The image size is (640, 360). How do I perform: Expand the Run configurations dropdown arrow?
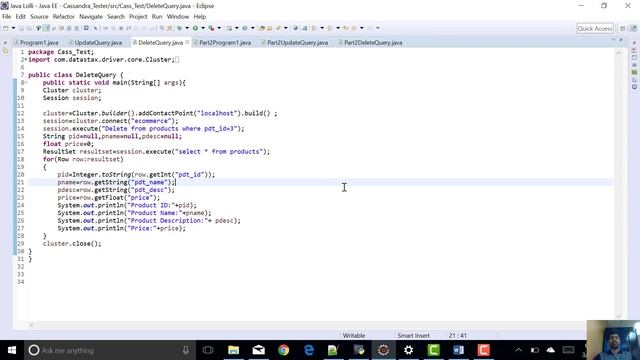(203, 28)
